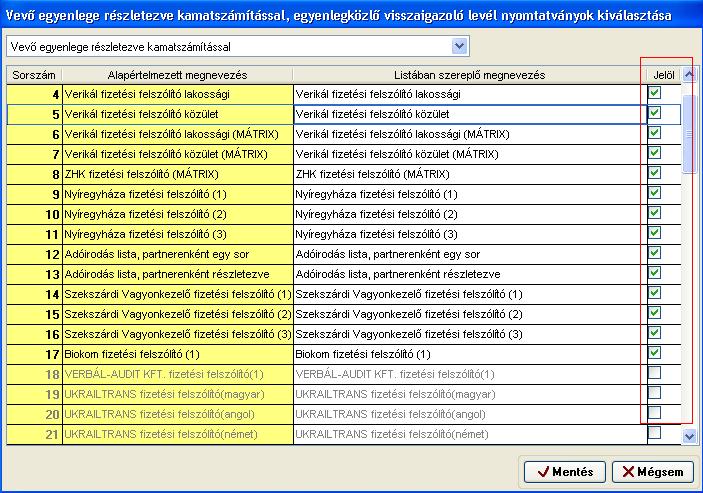The width and height of the screenshot is (703, 493).
Task: Click default name cell Verikál felszólító lakossági row 4
Action: (178, 94)
